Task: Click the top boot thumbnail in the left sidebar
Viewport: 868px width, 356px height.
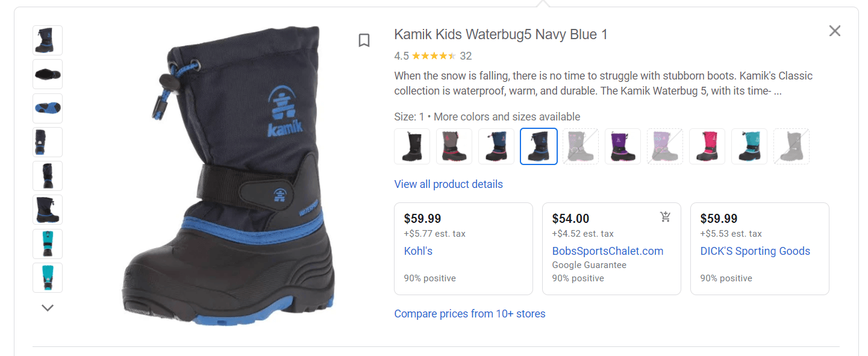Action: 47,40
